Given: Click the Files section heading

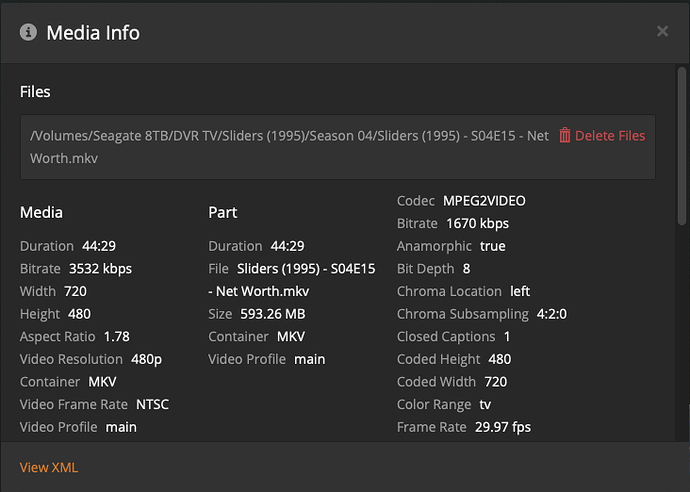Looking at the screenshot, I should coord(35,91).
